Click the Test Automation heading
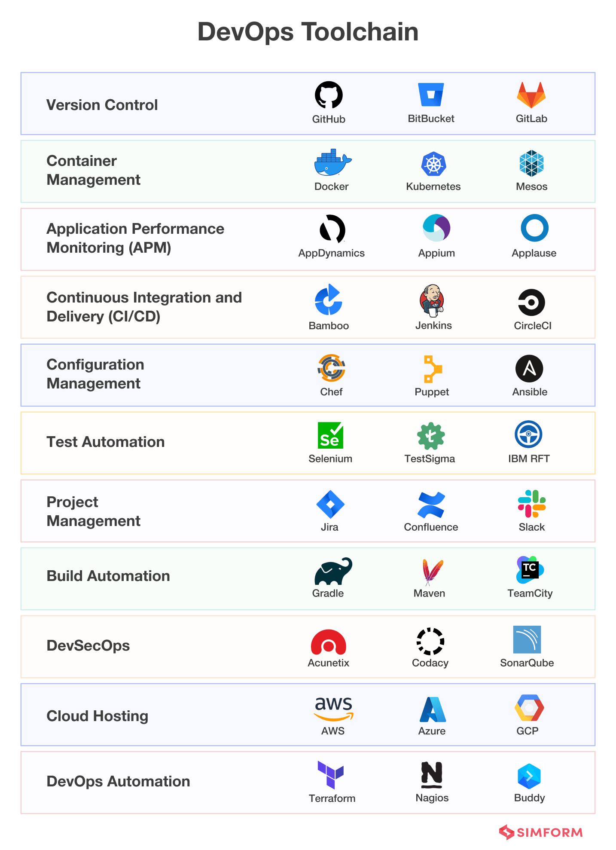This screenshot has width=616, height=850. (x=106, y=442)
